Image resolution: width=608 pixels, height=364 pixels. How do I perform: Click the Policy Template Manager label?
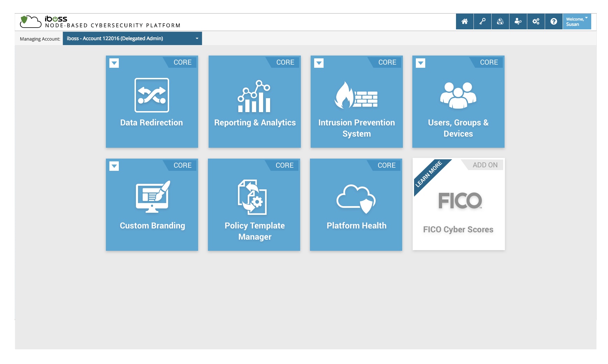pyautogui.click(x=255, y=231)
